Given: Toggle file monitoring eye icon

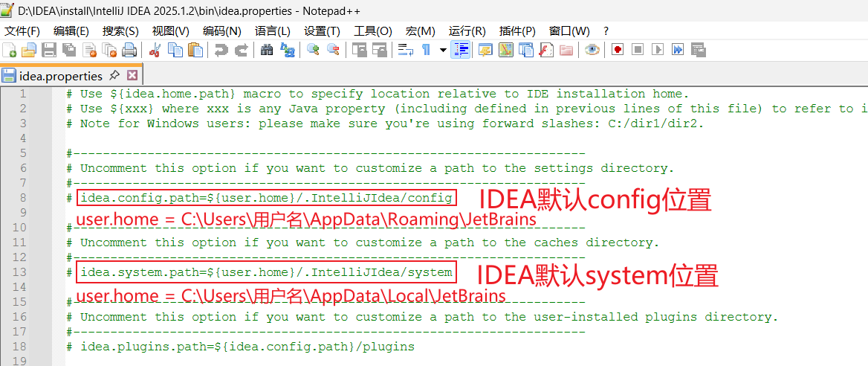Looking at the screenshot, I should 592,51.
